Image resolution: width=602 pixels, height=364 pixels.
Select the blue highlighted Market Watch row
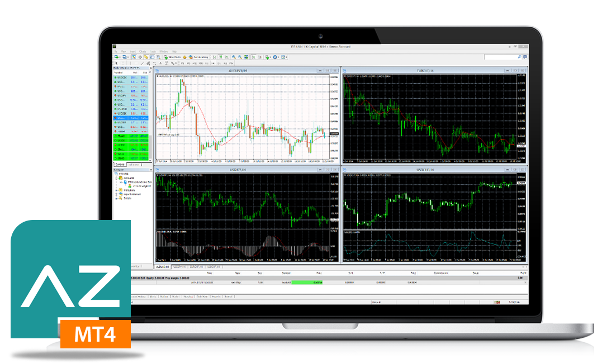click(131, 118)
